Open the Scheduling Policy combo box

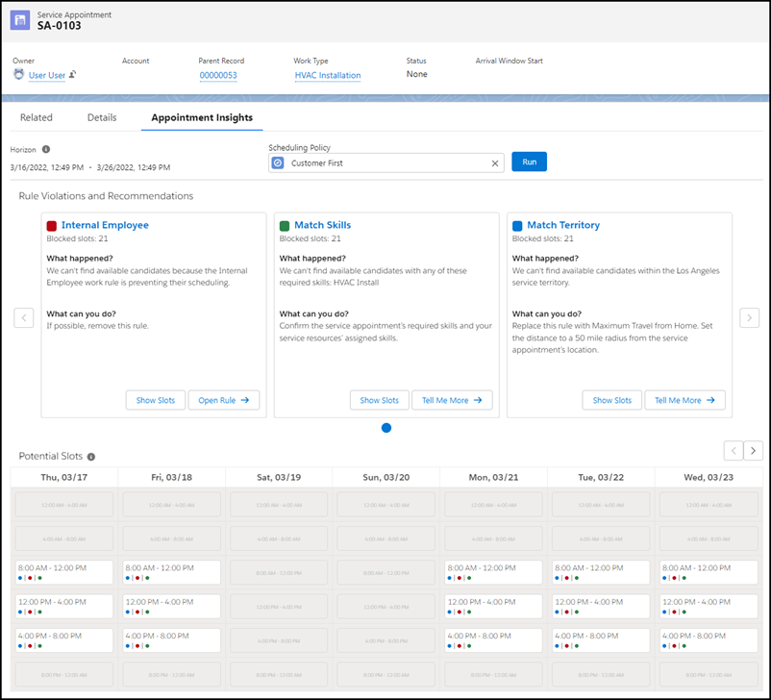tap(385, 163)
